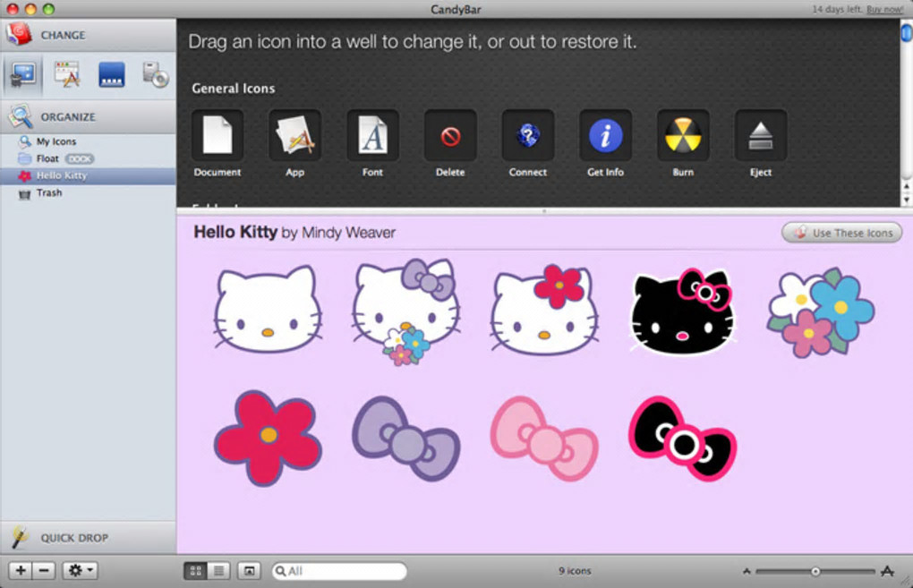Open the gear action dropdown menu
Image resolution: width=913 pixels, height=588 pixels.
click(x=81, y=570)
